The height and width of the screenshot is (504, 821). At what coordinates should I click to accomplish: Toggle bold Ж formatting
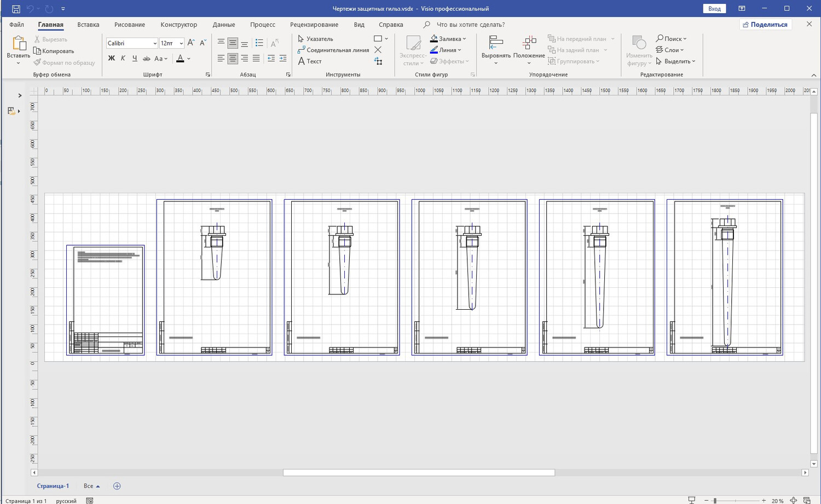coord(111,59)
